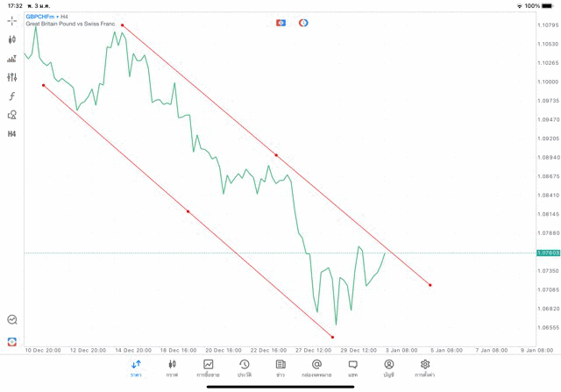The image size is (561, 392).
Task: Open the ประวัติ (History) tab
Action: click(245, 367)
